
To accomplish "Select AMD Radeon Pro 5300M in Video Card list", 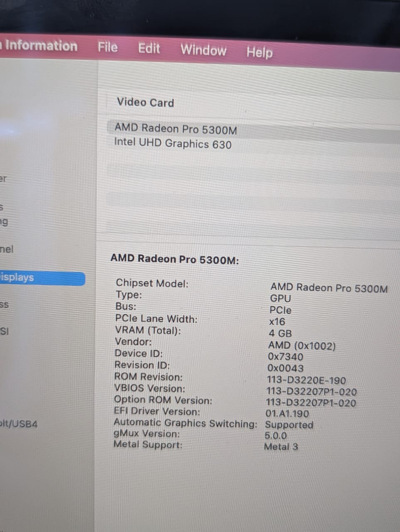I will coord(176,129).
